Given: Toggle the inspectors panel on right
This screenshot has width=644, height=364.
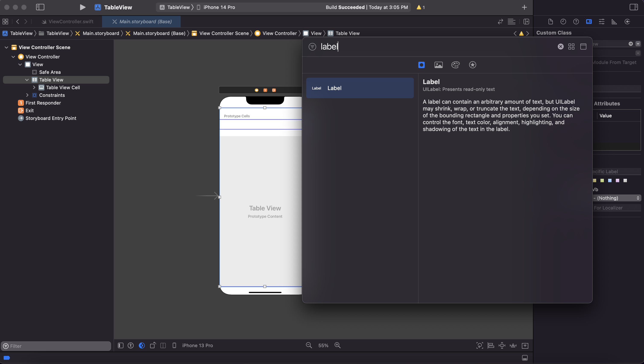Looking at the screenshot, I should (634, 7).
